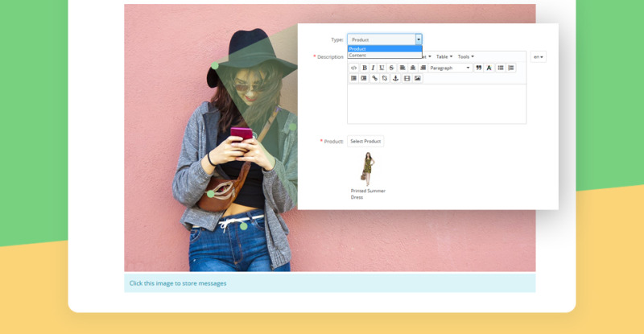Viewport: 644px width, 334px height.
Task: Insert a blockquote in description
Action: pyautogui.click(x=478, y=68)
